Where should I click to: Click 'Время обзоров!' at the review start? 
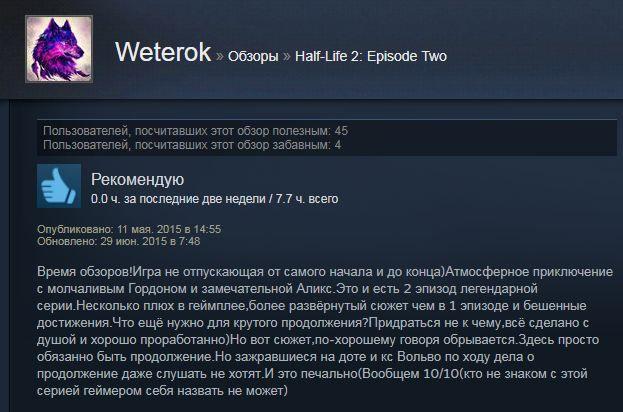point(85,272)
